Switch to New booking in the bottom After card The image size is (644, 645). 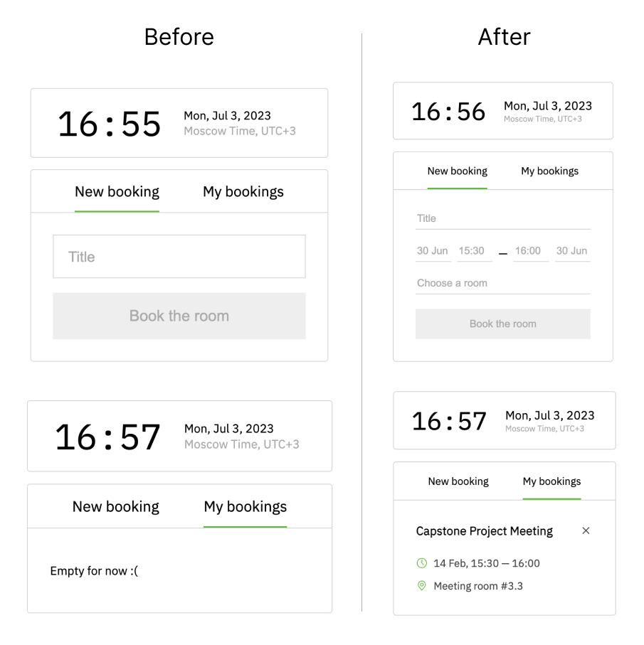pyautogui.click(x=458, y=481)
